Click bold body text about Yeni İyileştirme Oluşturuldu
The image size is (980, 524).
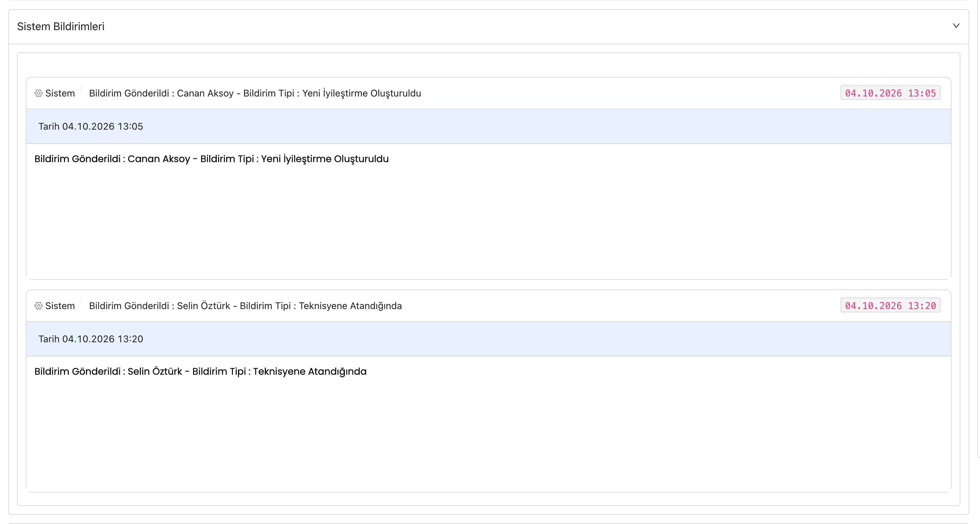[212, 159]
